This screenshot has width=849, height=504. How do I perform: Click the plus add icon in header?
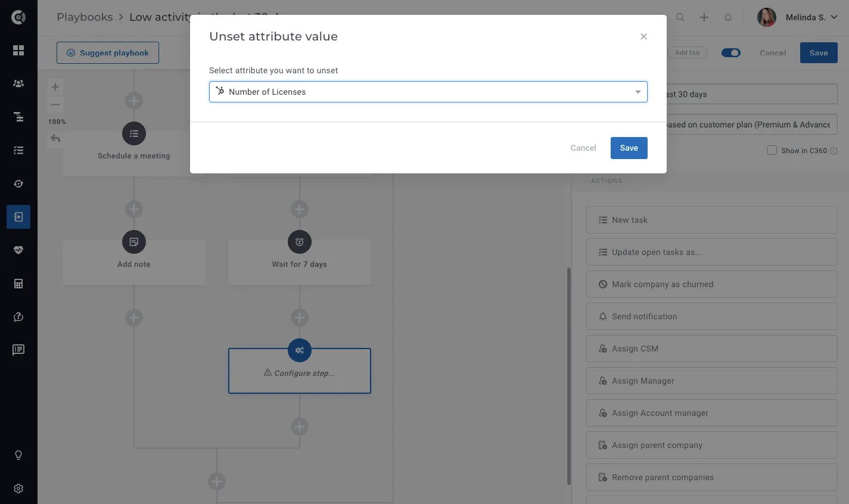point(704,17)
